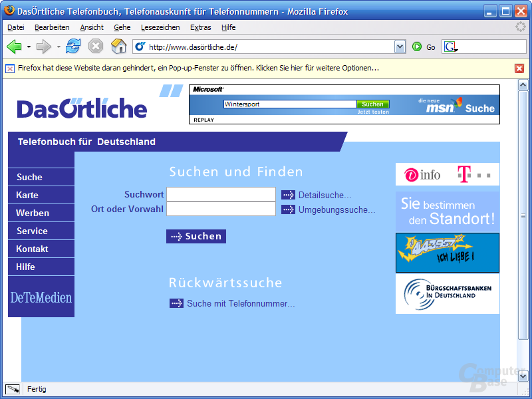Viewport: 532px width, 399px height.
Task: Click the Telefonbuch für Deutschland heading
Action: pos(86,142)
